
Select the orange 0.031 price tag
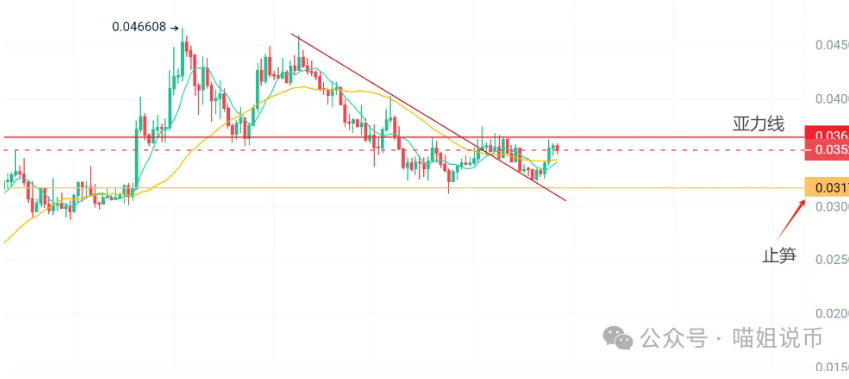tap(827, 187)
